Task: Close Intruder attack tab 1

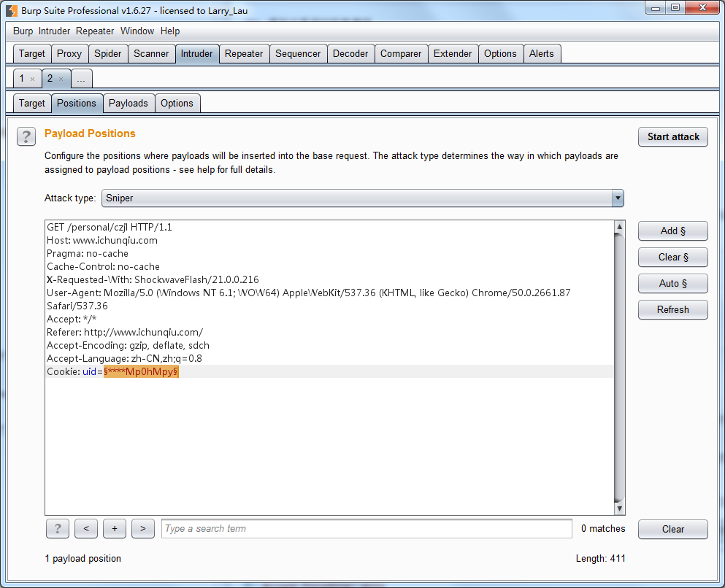Action: tap(32, 79)
